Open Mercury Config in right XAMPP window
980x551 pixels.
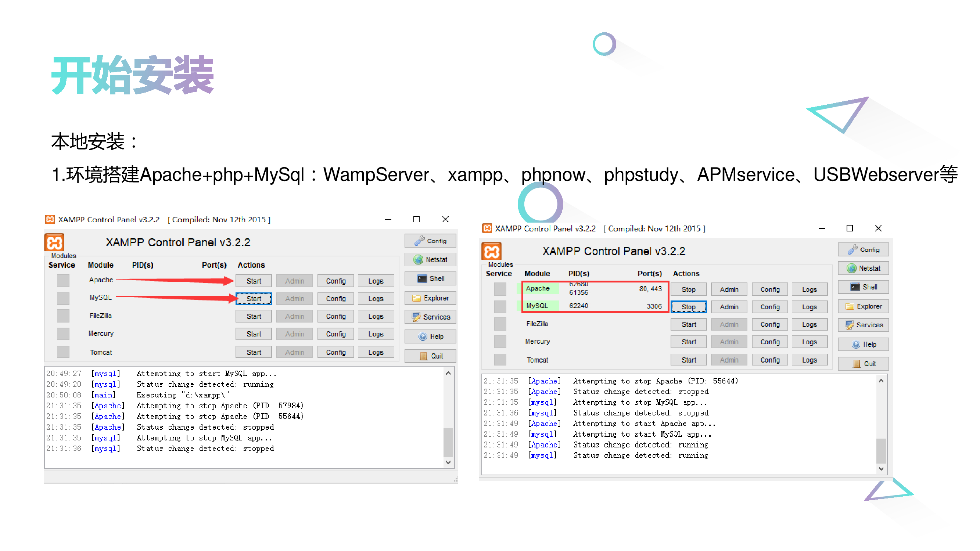769,342
